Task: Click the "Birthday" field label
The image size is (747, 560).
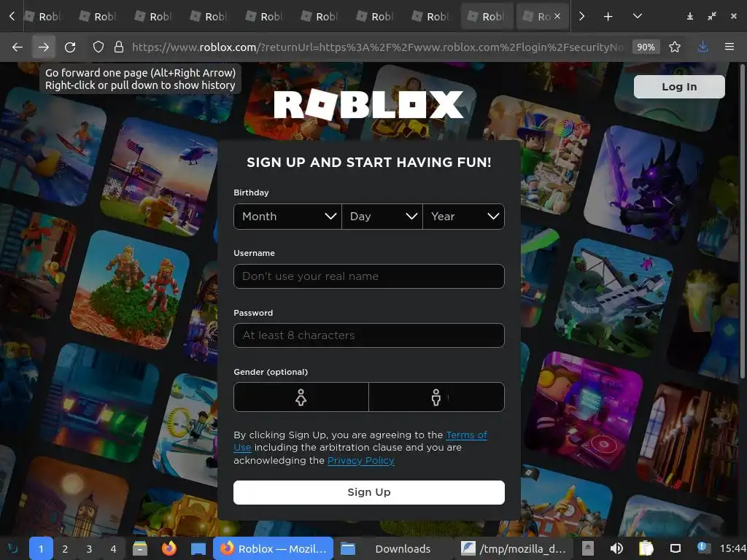Action: tap(251, 192)
